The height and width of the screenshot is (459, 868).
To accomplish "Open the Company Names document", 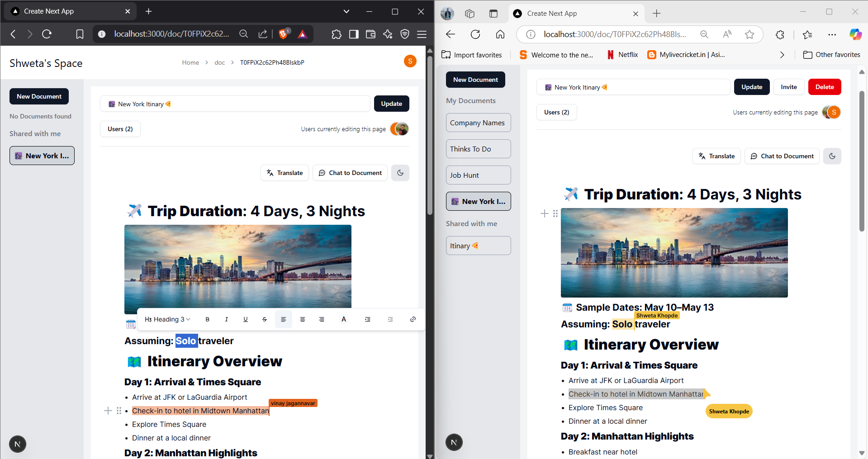I will [x=478, y=123].
